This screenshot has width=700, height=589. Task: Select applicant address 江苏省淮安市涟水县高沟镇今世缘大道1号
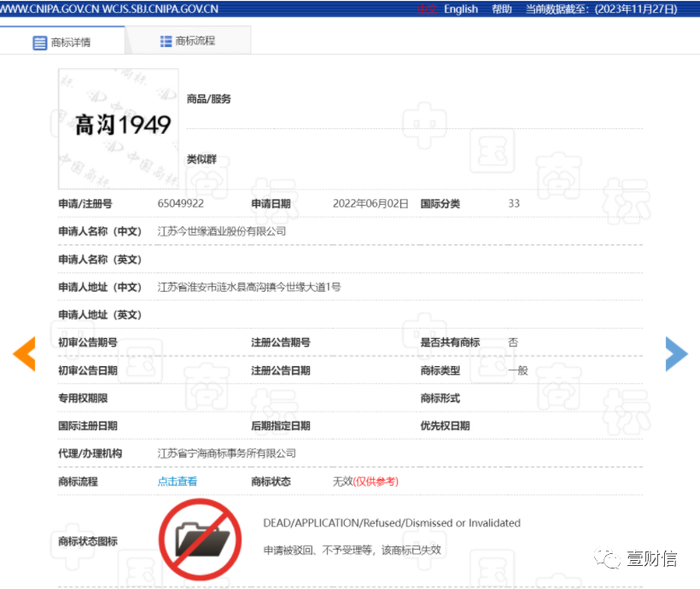[x=249, y=287]
